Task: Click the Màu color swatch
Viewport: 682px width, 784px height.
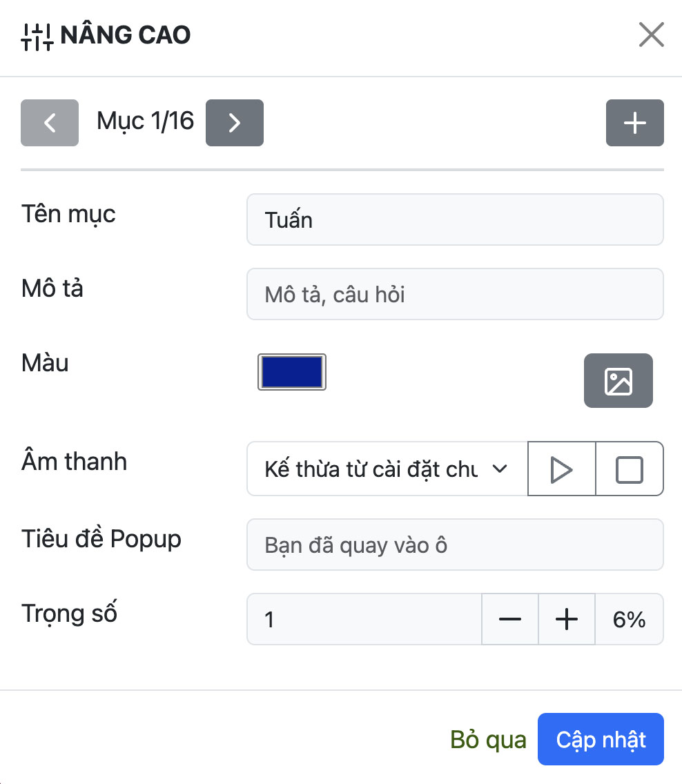Action: [x=292, y=373]
